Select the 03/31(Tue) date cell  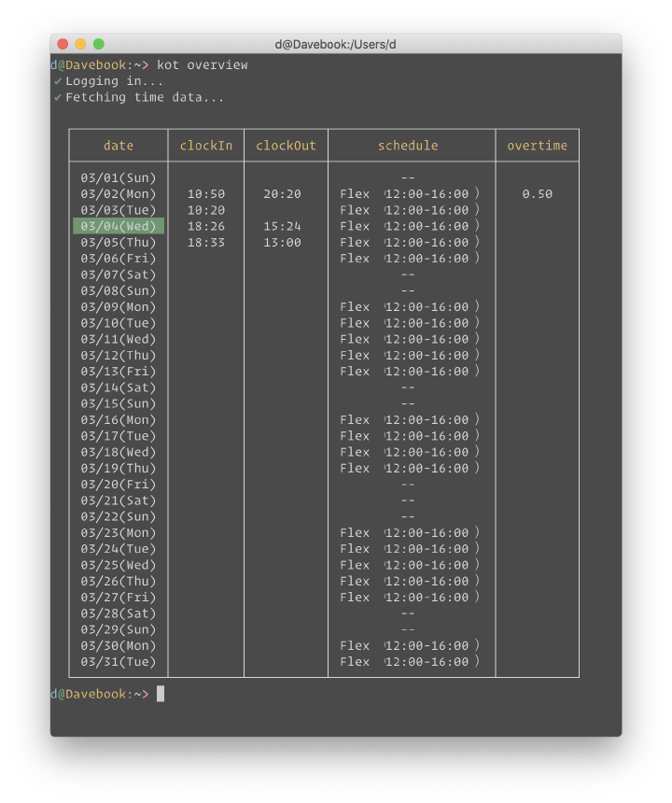(x=119, y=662)
